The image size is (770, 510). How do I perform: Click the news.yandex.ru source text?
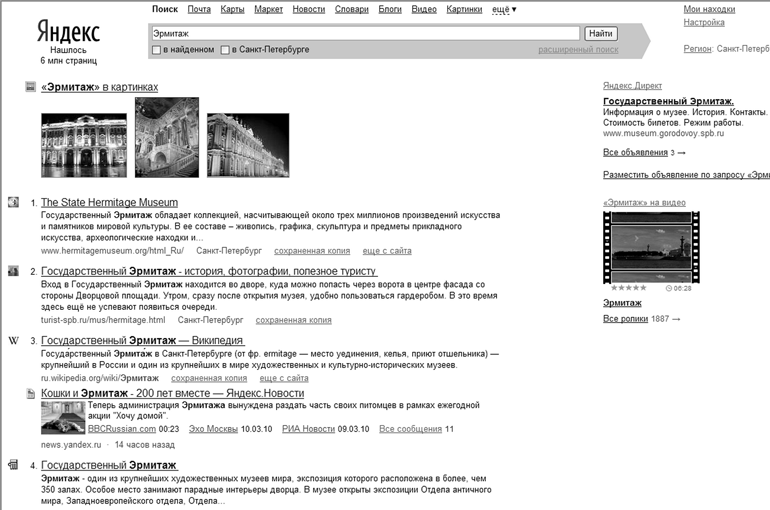click(71, 445)
